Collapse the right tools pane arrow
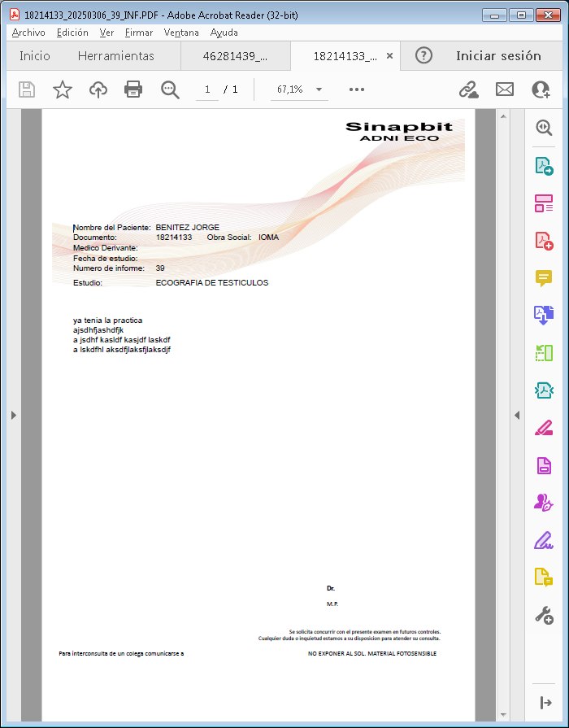 pyautogui.click(x=517, y=415)
